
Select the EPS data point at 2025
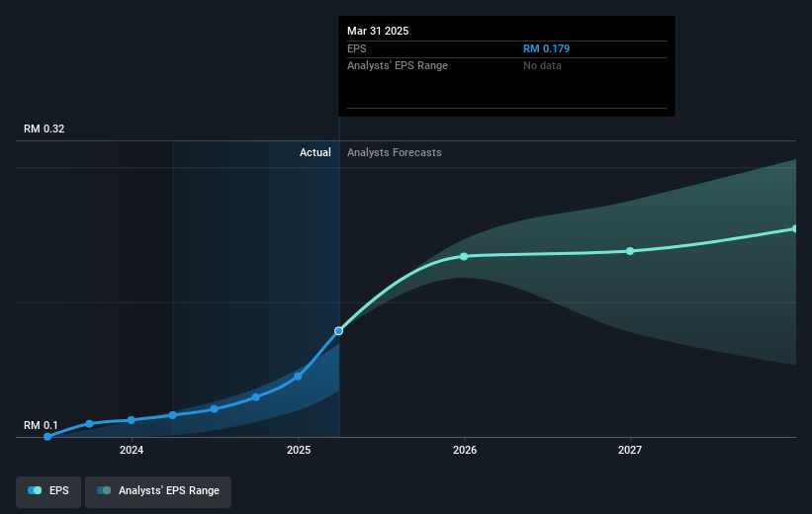pos(298,377)
